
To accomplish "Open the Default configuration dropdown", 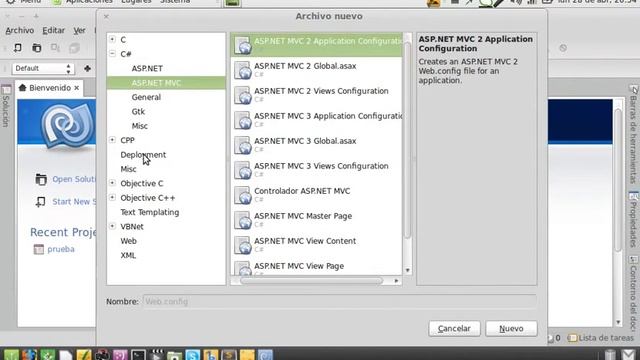I will click(42, 68).
